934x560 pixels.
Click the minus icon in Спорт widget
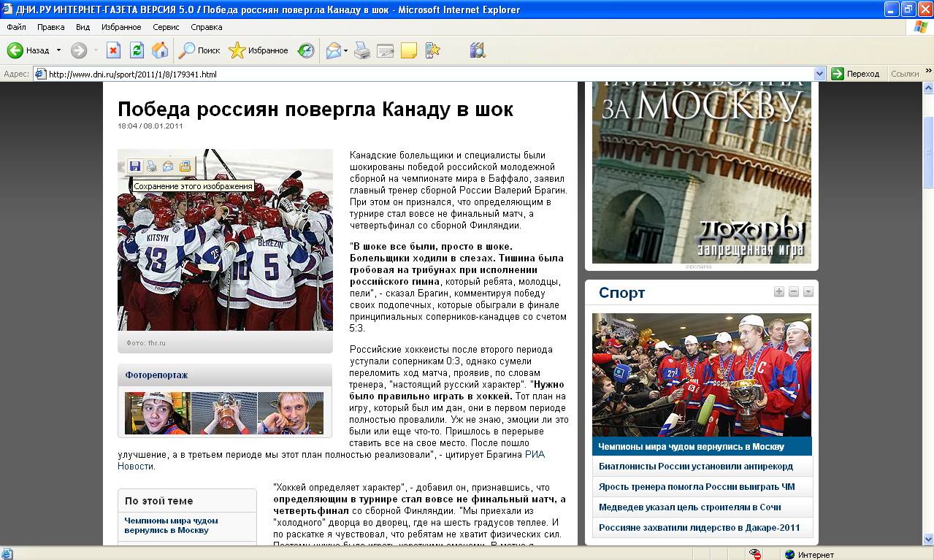coord(794,292)
